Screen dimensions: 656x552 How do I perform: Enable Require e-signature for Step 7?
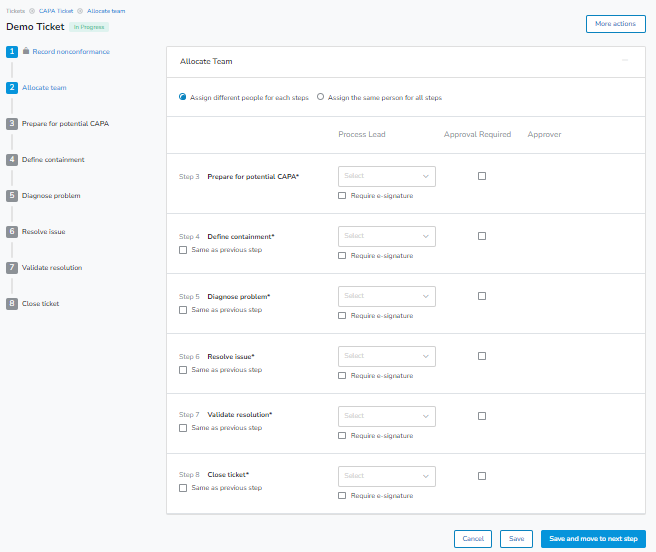[x=342, y=435]
